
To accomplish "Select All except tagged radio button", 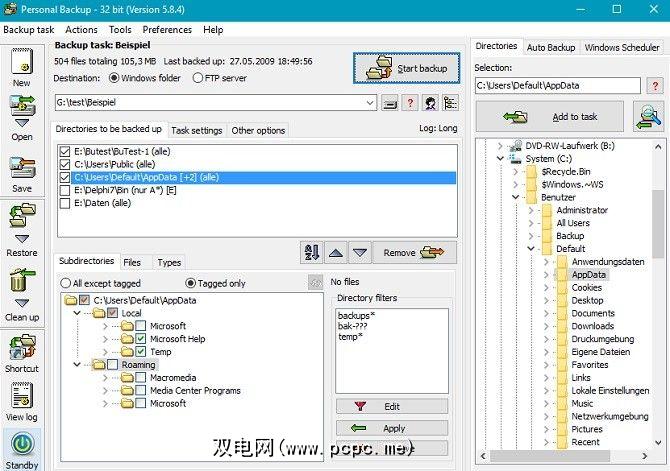I will pyautogui.click(x=65, y=283).
